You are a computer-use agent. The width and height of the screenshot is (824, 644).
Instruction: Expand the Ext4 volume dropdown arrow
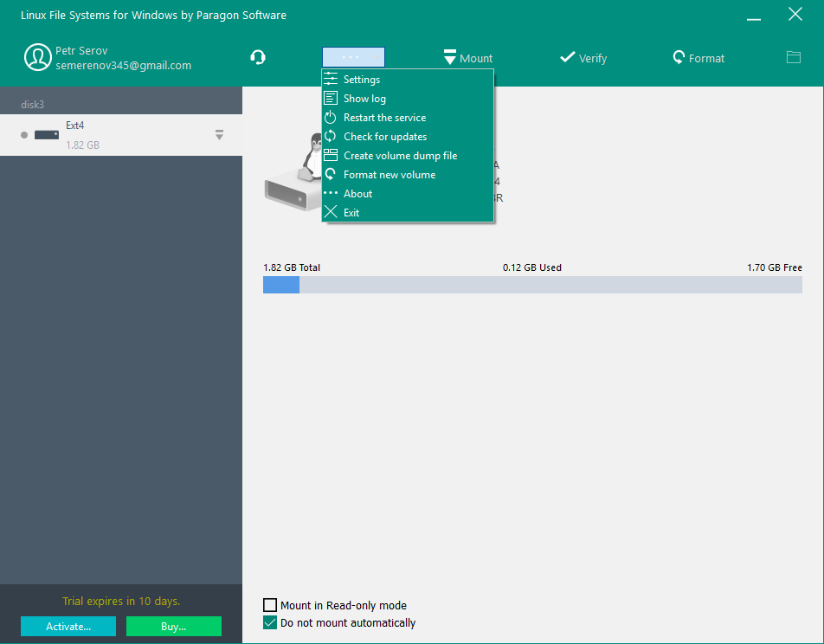[x=219, y=135]
